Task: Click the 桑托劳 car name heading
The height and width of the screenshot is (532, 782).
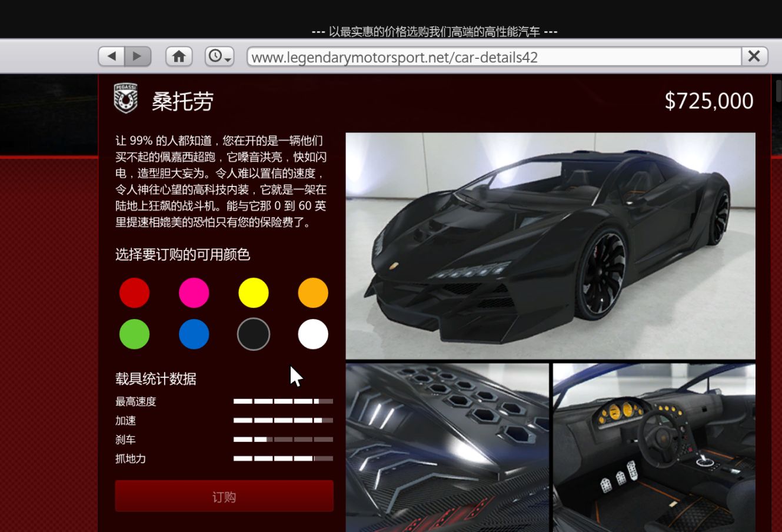Action: [182, 101]
